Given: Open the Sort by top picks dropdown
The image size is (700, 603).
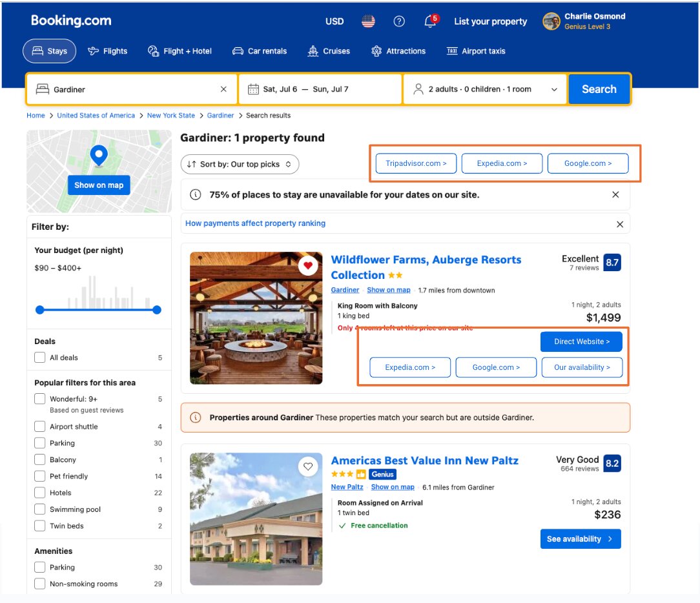Looking at the screenshot, I should 240,164.
